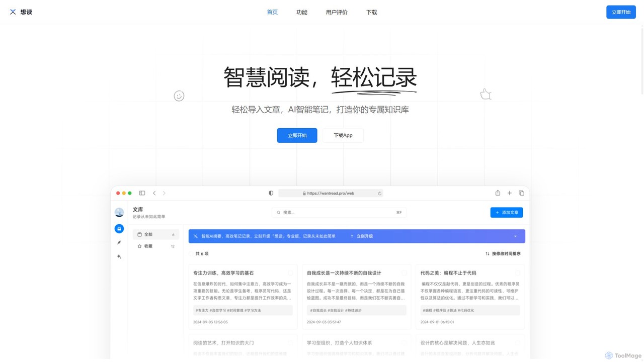Select 全部 in the library list
The width and height of the screenshot is (644, 362).
[x=156, y=234]
